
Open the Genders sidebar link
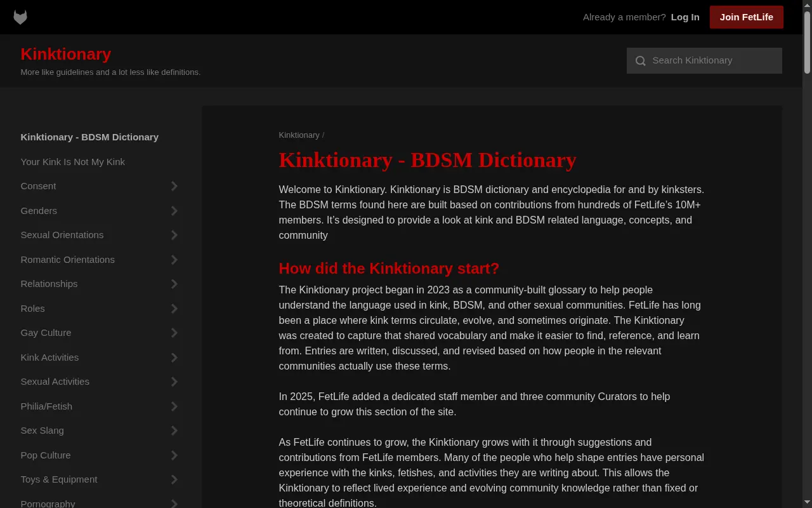(x=39, y=211)
